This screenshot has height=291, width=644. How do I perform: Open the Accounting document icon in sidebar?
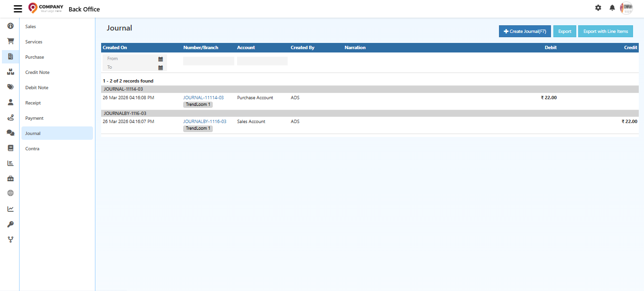10,57
